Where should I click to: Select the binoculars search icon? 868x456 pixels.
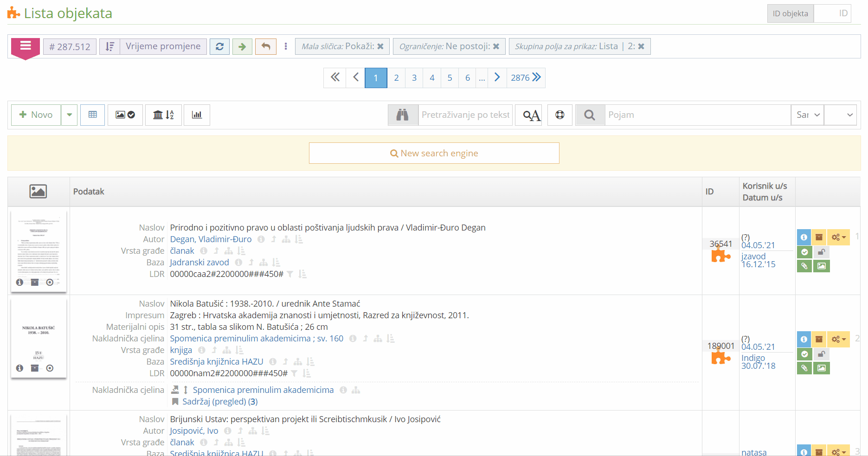pyautogui.click(x=403, y=115)
